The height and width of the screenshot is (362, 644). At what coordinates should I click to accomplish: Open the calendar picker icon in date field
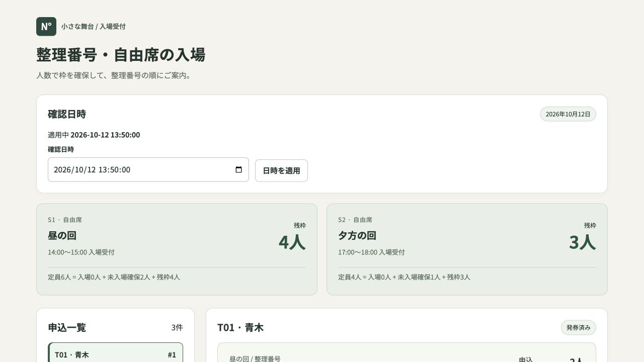pyautogui.click(x=239, y=169)
